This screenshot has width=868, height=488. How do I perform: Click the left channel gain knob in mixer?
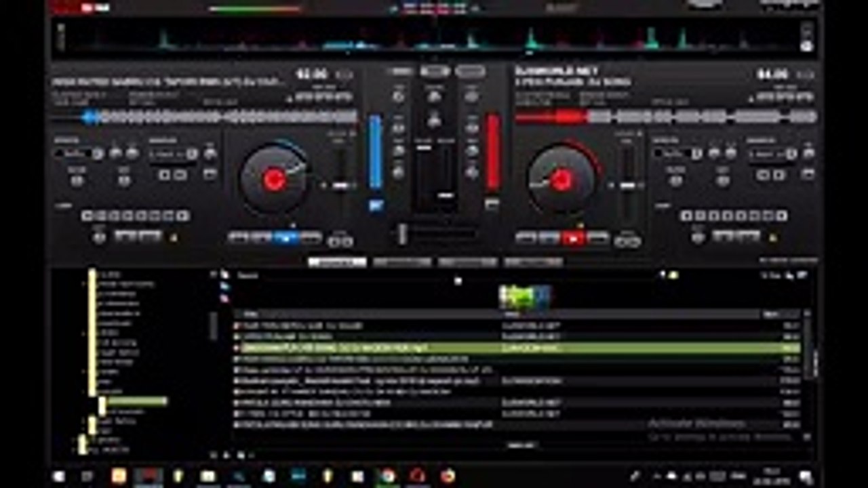(x=399, y=97)
